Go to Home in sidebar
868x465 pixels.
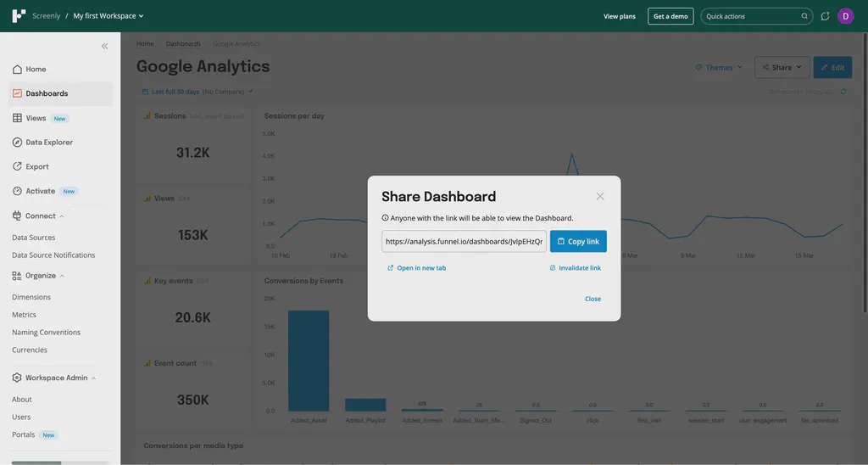coord(61,70)
